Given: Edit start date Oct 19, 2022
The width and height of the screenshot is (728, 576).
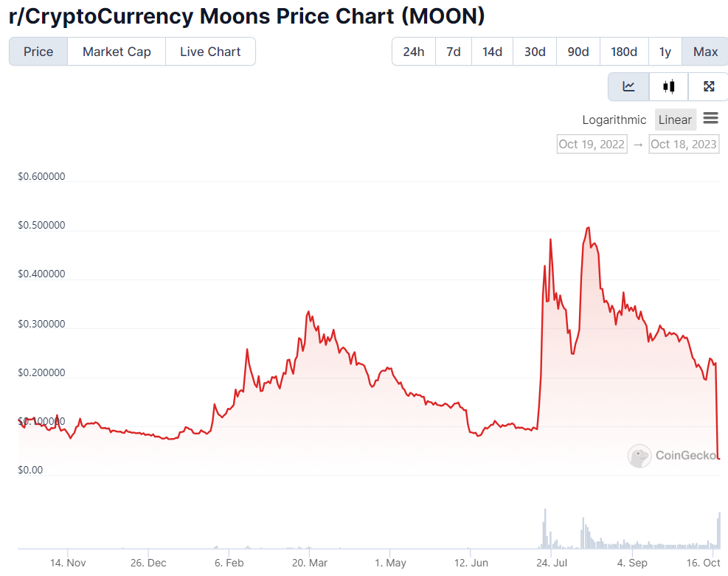Looking at the screenshot, I should (x=592, y=144).
